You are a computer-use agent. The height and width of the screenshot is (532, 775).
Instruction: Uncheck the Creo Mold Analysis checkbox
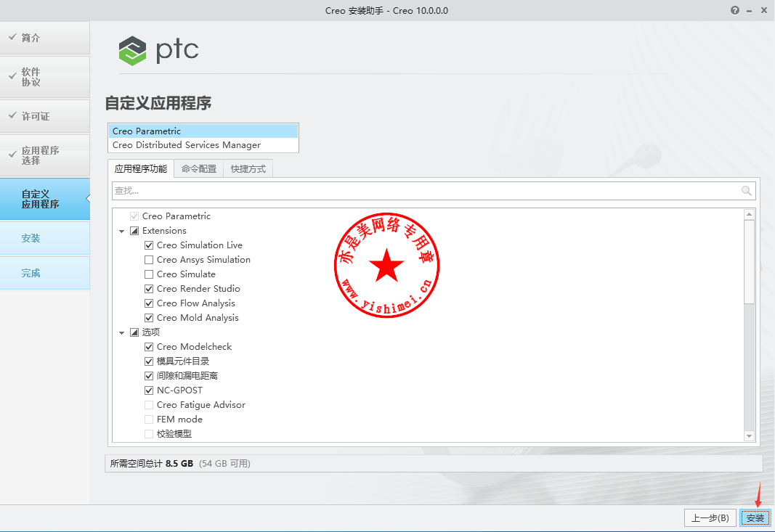click(x=149, y=318)
